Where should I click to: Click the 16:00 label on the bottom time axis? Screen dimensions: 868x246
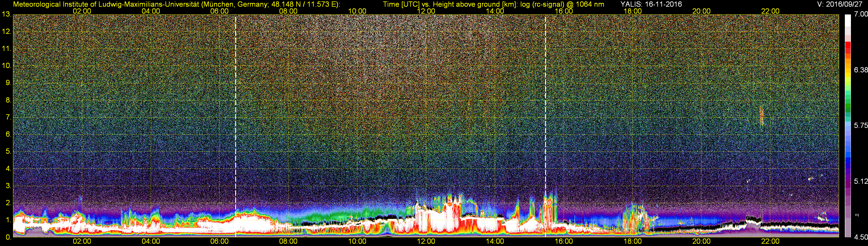564,241
